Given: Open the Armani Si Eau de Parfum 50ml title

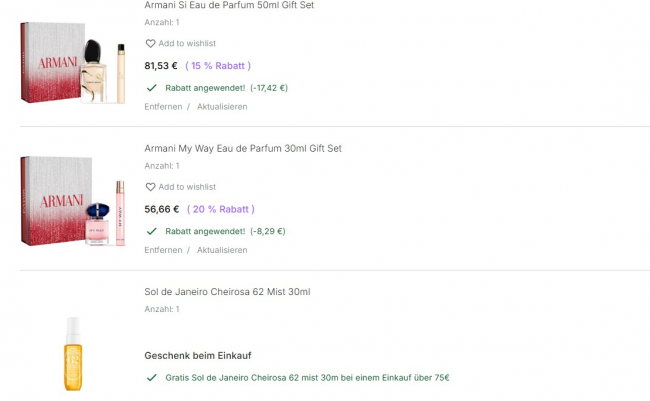Looking at the screenshot, I should coord(229,5).
